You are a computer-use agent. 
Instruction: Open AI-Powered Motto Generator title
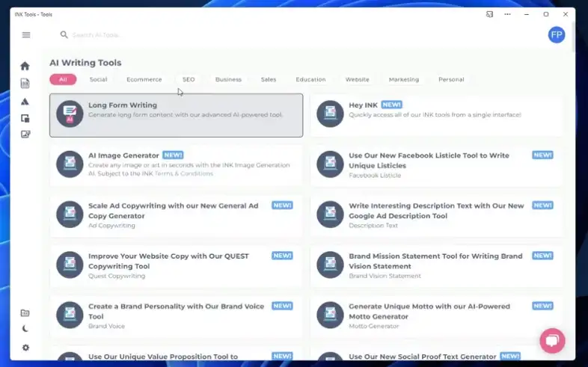click(x=429, y=311)
